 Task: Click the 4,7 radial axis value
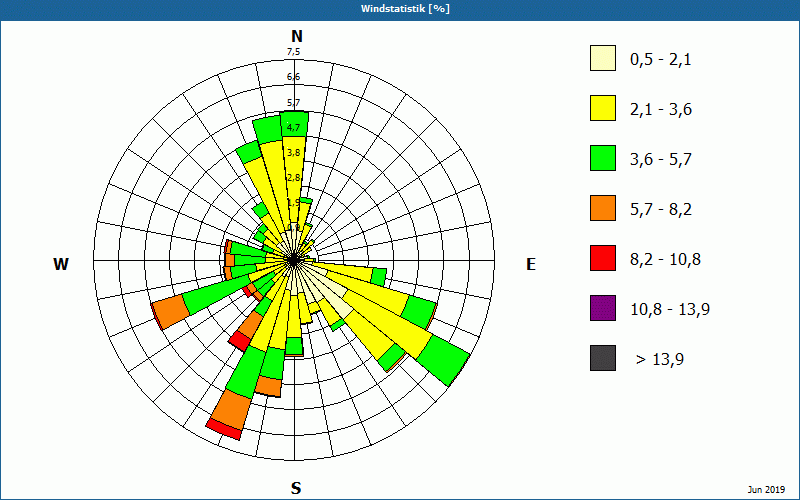point(293,128)
